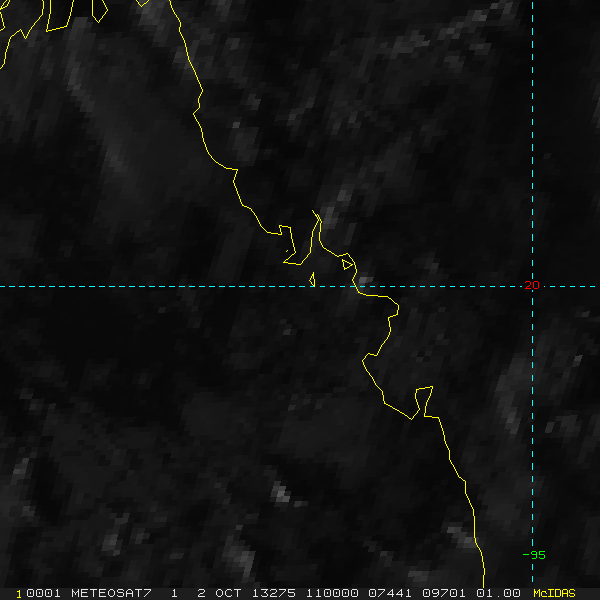Select the McIDAS text in status line
The image size is (600, 600).
pos(554,593)
